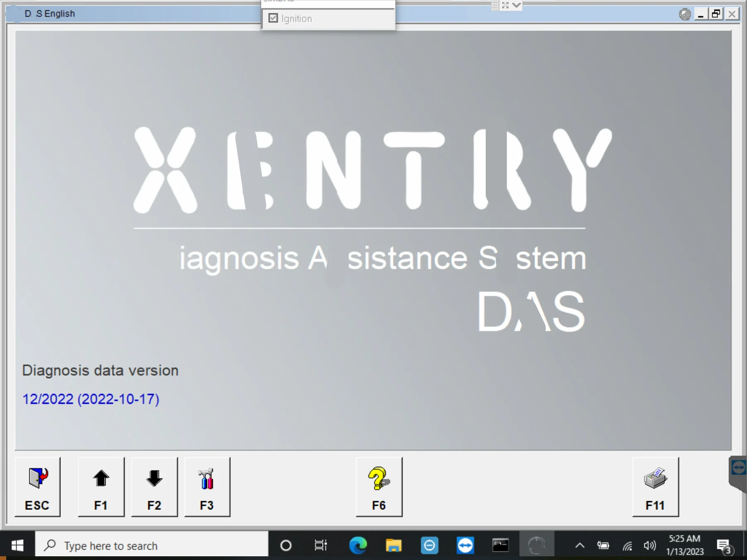The image size is (747, 560).
Task: Open TeamViewer from the taskbar
Action: (x=465, y=546)
